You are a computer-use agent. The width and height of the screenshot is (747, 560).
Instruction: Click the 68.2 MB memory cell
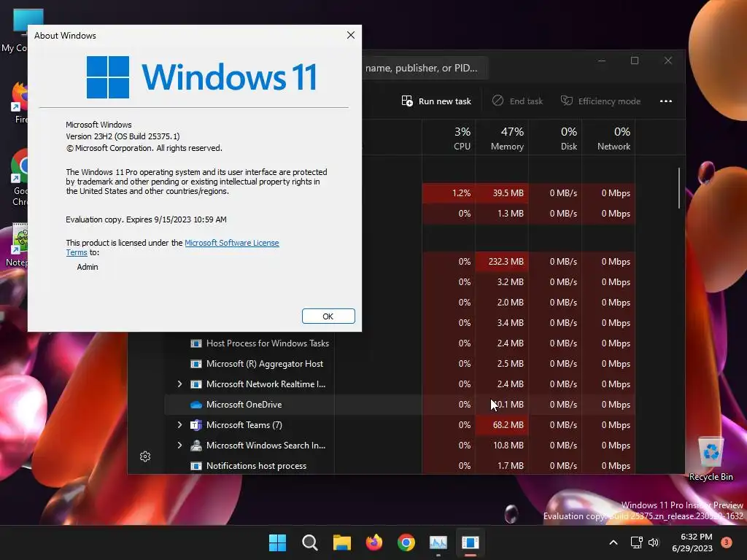[502, 425]
